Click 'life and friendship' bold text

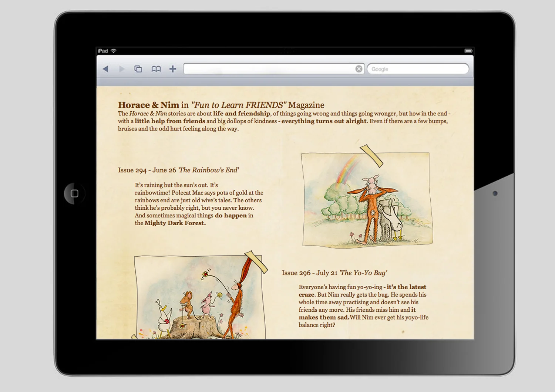242,114
